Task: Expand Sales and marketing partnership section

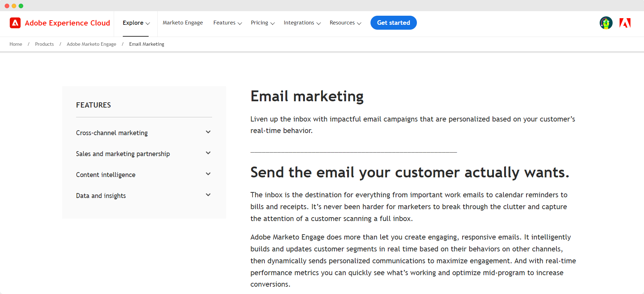Action: pyautogui.click(x=208, y=153)
